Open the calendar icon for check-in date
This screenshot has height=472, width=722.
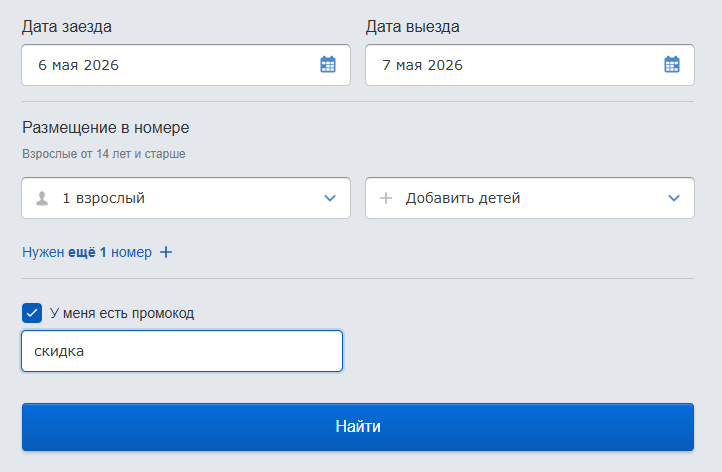(328, 65)
